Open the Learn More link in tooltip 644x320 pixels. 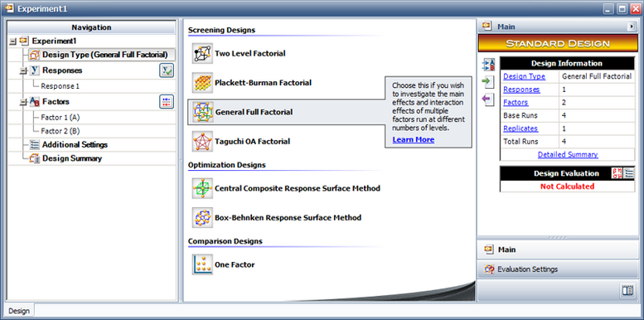tap(414, 139)
